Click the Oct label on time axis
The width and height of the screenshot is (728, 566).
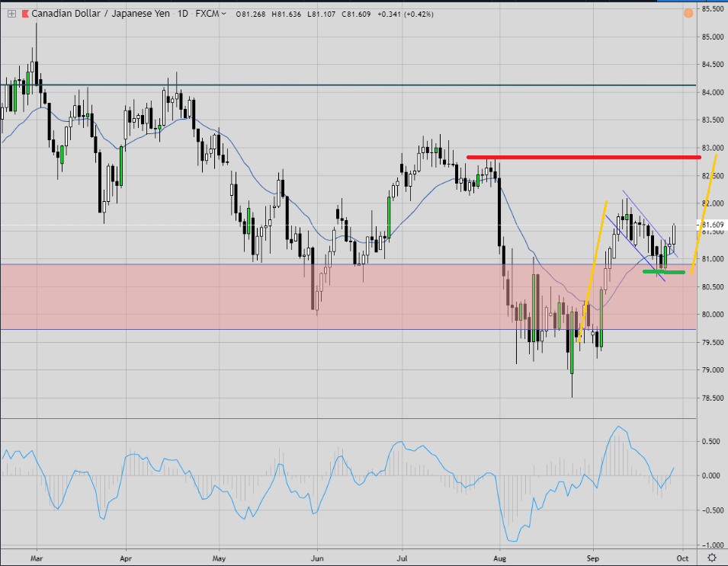point(682,558)
